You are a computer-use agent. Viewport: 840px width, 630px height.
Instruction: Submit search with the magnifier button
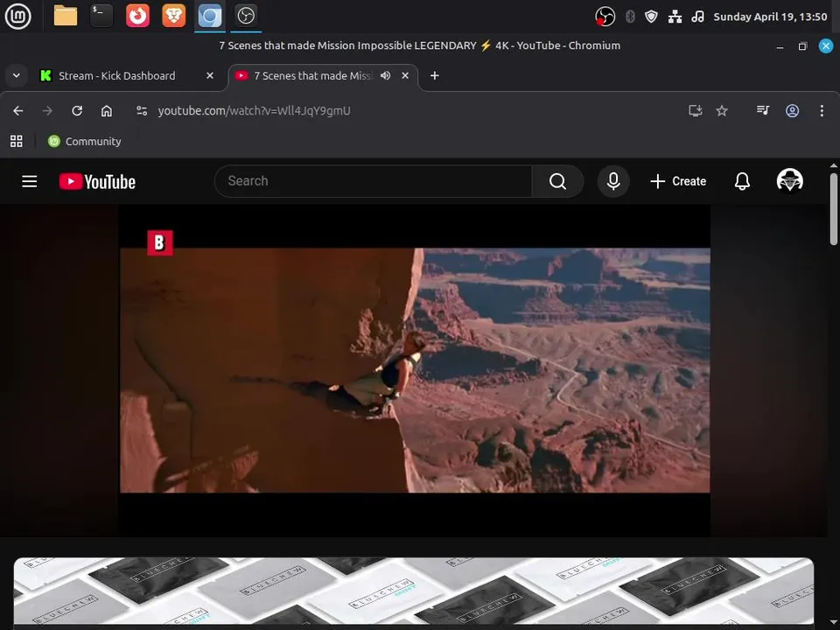click(x=557, y=181)
